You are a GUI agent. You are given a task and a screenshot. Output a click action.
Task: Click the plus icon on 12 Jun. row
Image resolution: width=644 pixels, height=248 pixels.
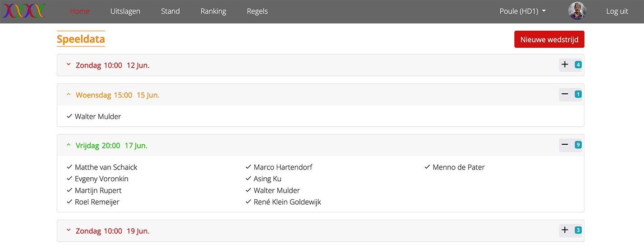(565, 65)
